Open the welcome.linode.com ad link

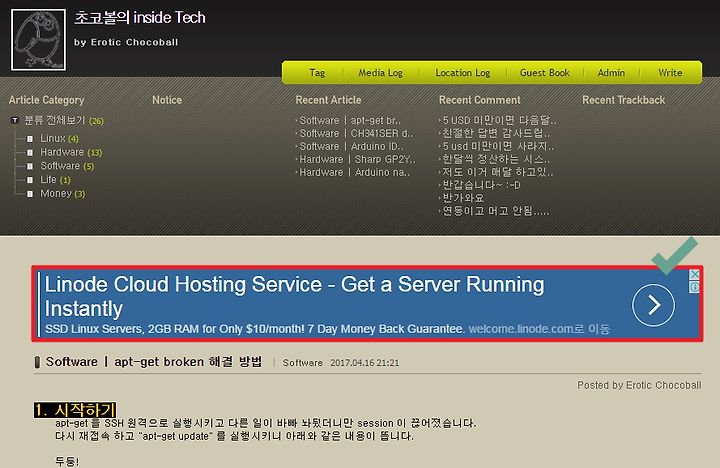coord(539,329)
